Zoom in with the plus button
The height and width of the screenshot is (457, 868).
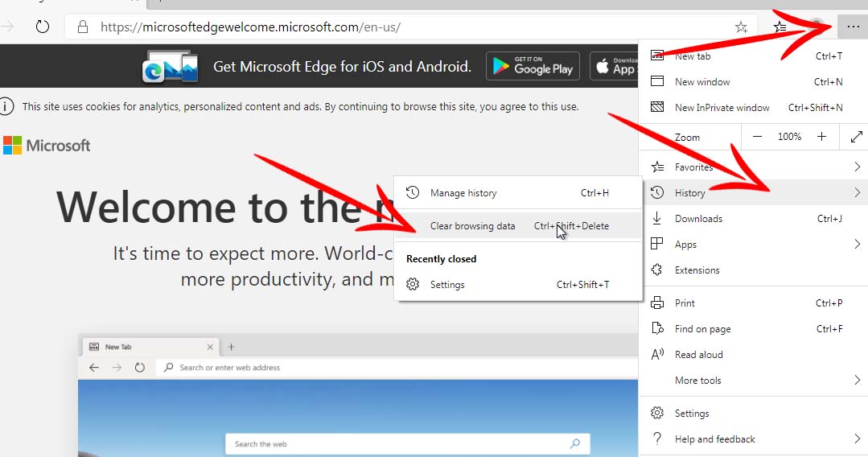pos(821,138)
